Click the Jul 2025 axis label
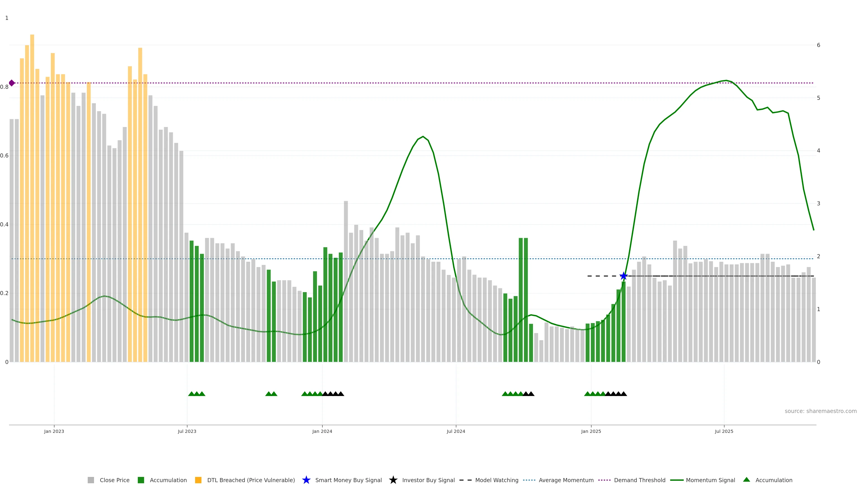Screen dimensions: 868x488 [724, 431]
